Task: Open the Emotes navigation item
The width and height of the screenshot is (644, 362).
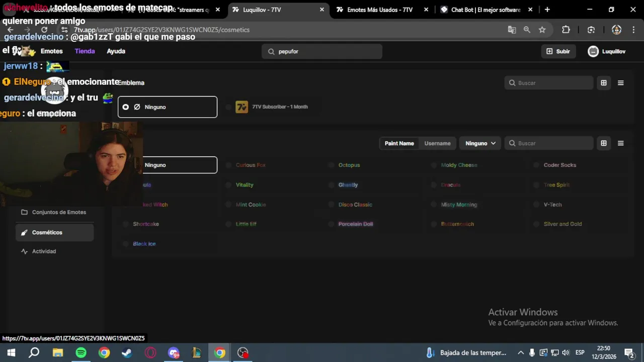Action: [51, 51]
